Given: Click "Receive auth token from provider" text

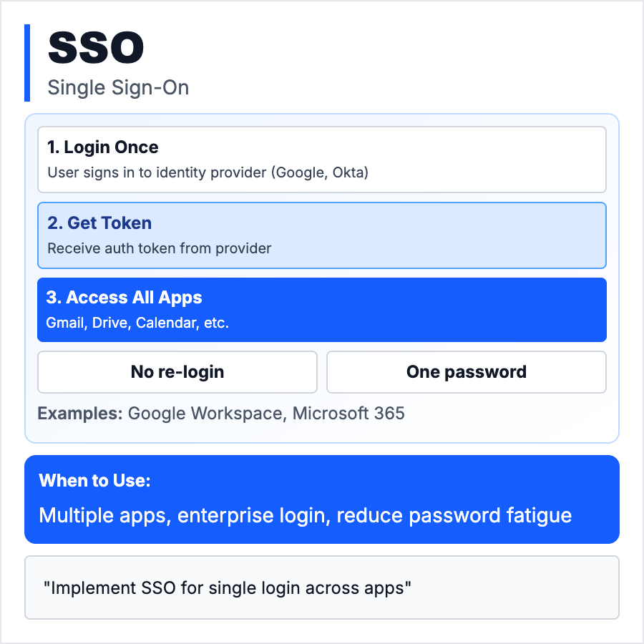Looking at the screenshot, I should pyautogui.click(x=160, y=248).
